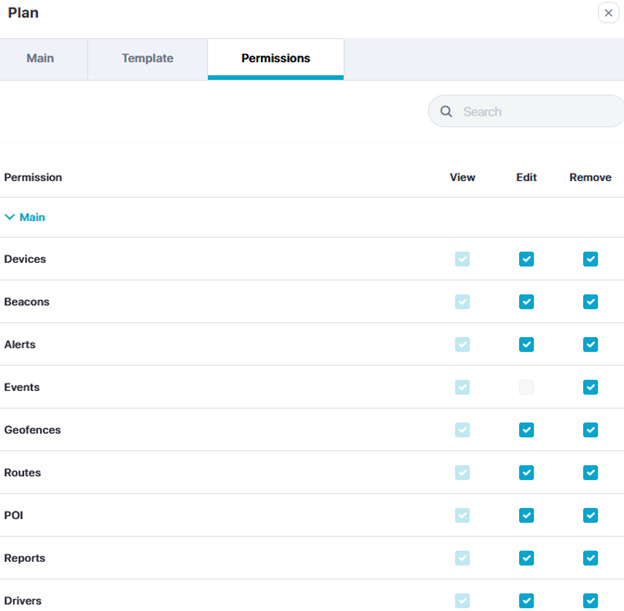The height and width of the screenshot is (611, 624).
Task: Select the Permissions tab
Action: [x=275, y=58]
